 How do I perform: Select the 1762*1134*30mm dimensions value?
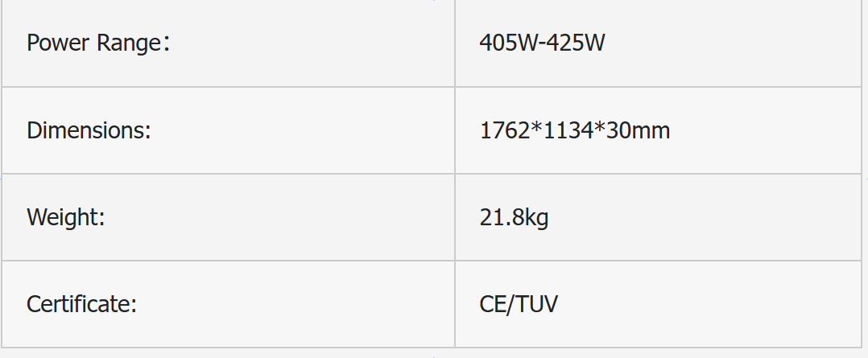click(x=574, y=130)
